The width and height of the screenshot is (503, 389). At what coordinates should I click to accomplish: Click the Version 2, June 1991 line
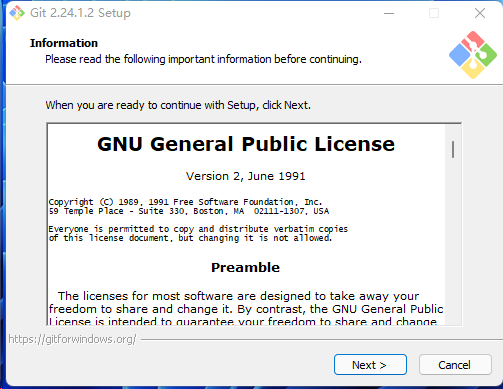click(245, 176)
